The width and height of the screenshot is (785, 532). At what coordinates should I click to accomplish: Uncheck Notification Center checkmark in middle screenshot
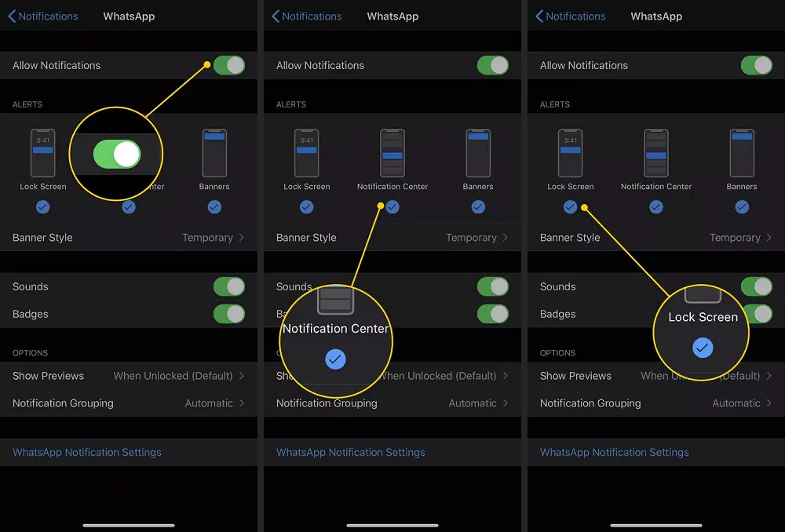pyautogui.click(x=392, y=207)
